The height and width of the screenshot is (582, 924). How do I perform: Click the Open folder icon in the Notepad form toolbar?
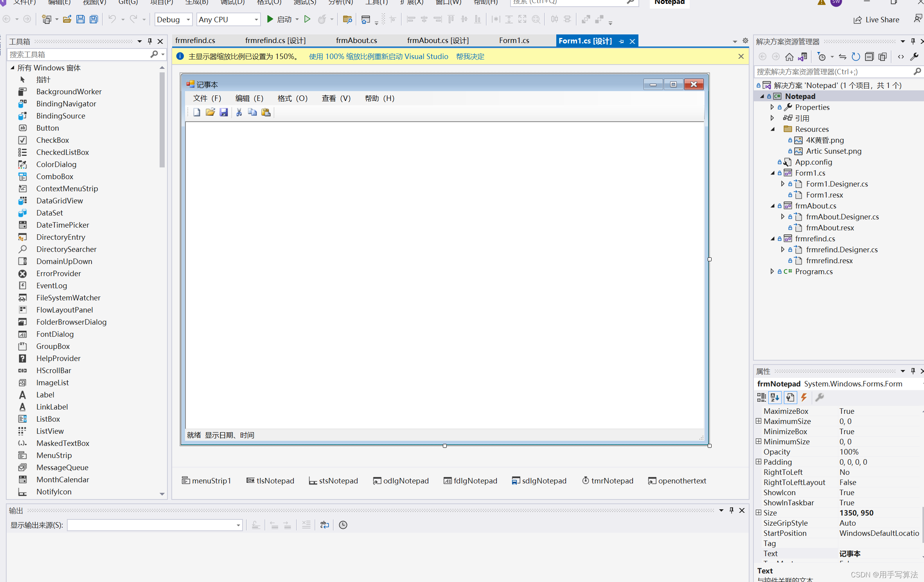click(x=210, y=113)
